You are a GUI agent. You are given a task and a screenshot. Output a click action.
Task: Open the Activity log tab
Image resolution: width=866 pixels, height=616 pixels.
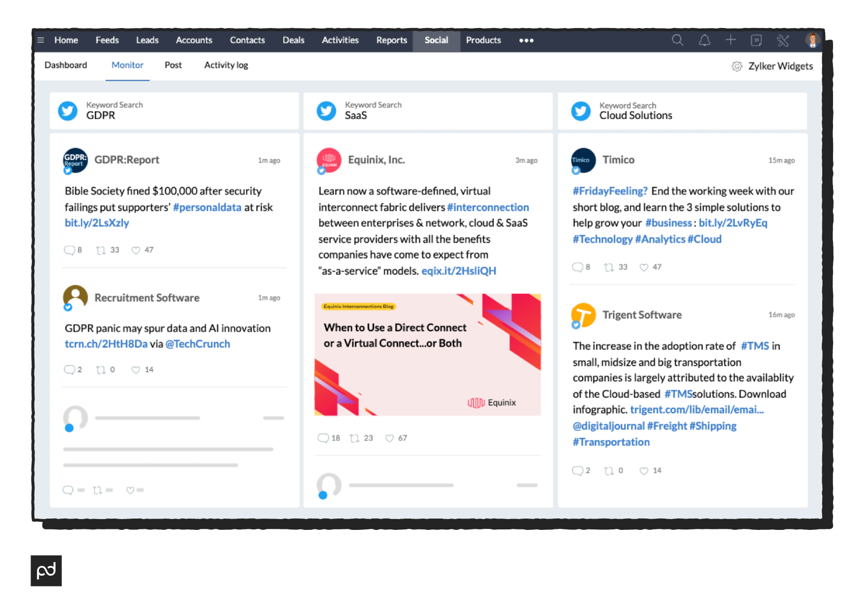click(226, 65)
